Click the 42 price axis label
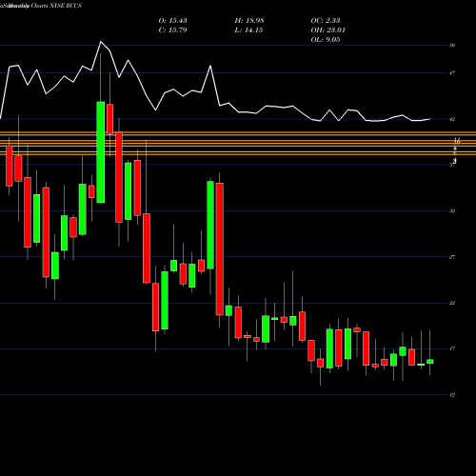This screenshot has height=476, width=476. 452,119
